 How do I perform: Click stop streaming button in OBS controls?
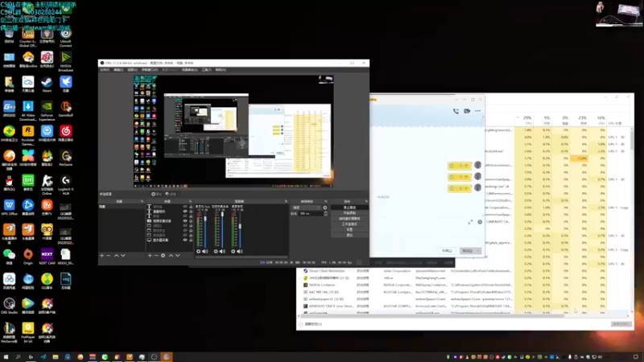349,208
